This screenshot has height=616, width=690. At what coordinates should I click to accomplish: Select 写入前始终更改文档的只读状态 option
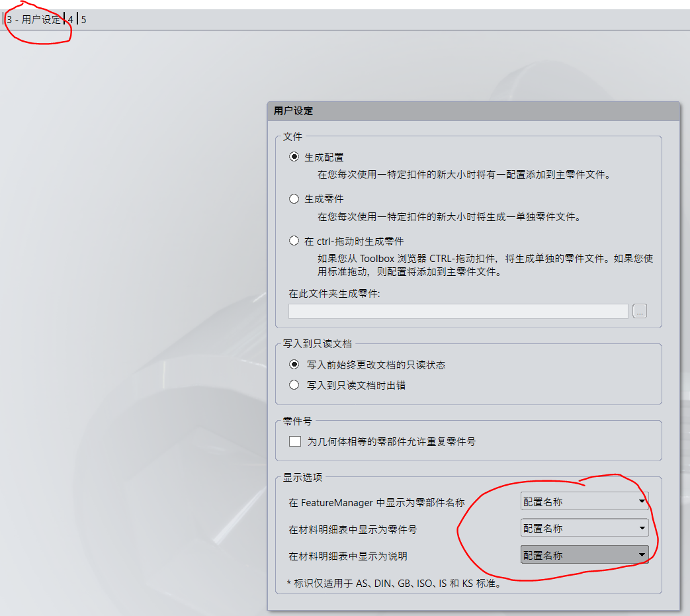tap(294, 365)
